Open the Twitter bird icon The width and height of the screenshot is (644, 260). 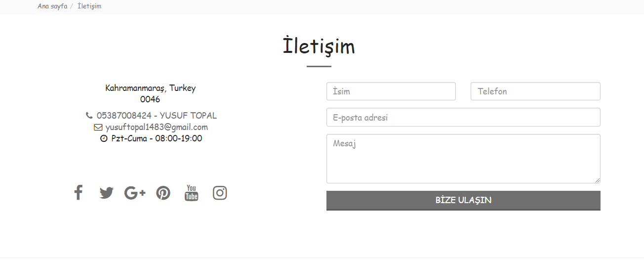coord(106,193)
